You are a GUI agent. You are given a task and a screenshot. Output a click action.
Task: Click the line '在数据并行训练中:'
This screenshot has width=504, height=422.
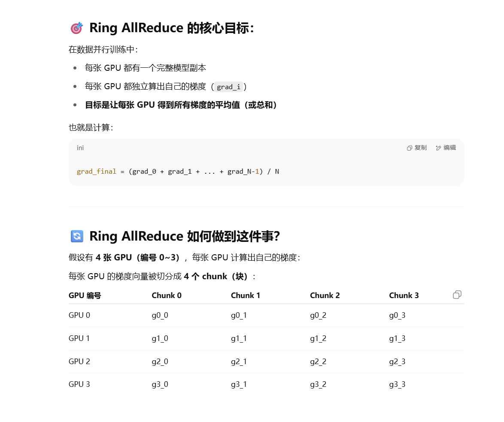click(x=103, y=49)
